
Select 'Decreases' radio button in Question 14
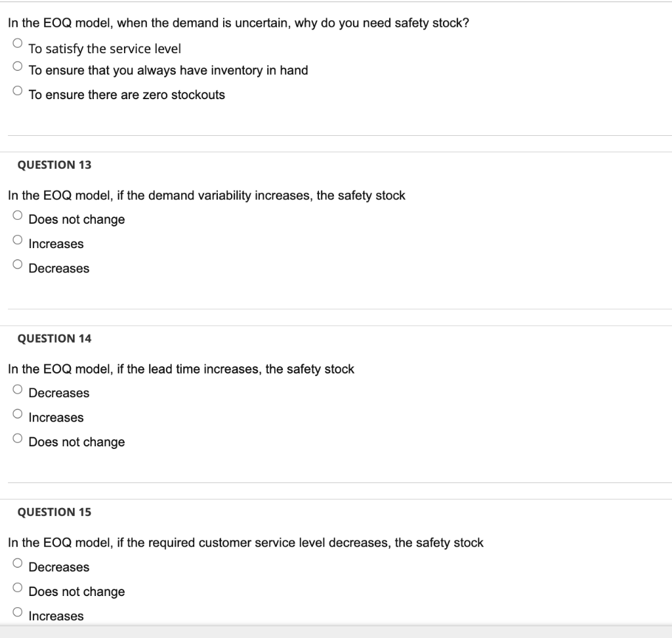tap(17, 389)
